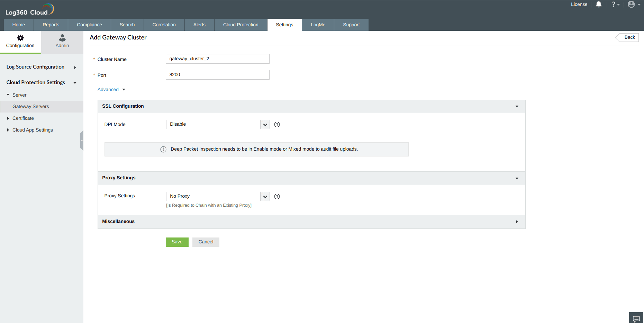Click the Back button
Viewport: 644px width, 323px height.
point(628,37)
